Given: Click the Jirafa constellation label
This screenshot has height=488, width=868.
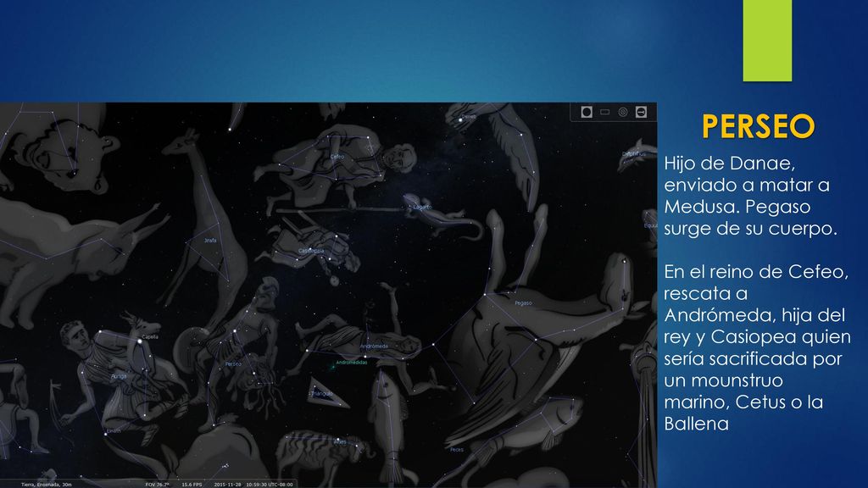Looking at the screenshot, I should [210, 241].
